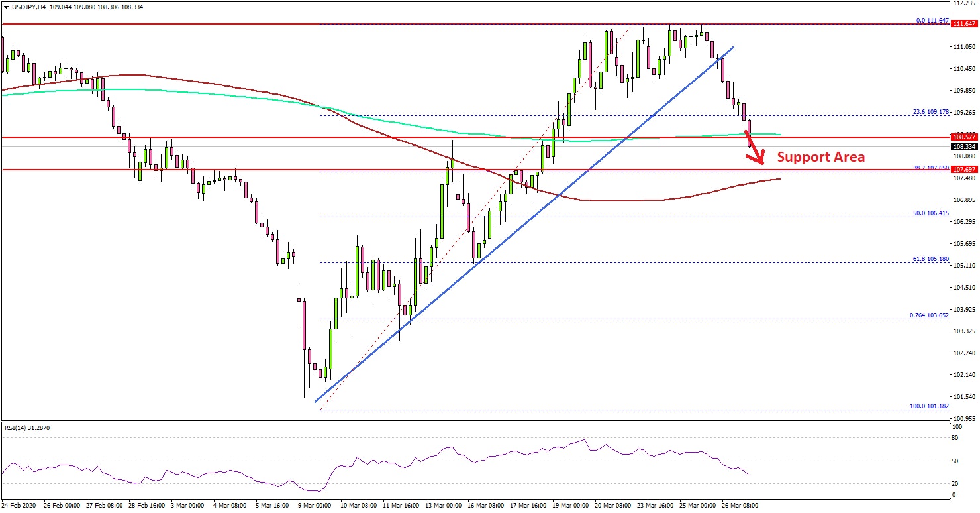The height and width of the screenshot is (513, 980).
Task: Click the red 107.697 price tag
Action: (x=963, y=170)
